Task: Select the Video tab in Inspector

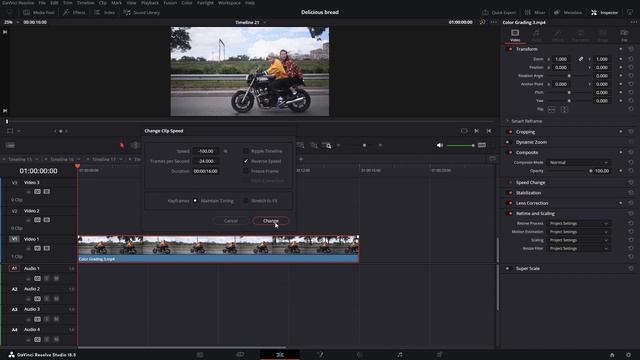Action: (515, 36)
